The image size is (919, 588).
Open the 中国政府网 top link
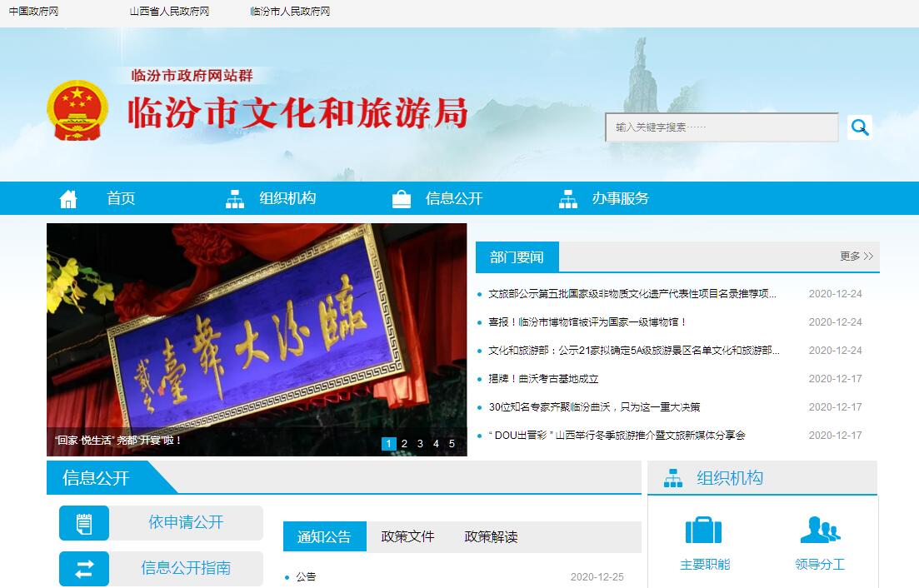pyautogui.click(x=33, y=12)
